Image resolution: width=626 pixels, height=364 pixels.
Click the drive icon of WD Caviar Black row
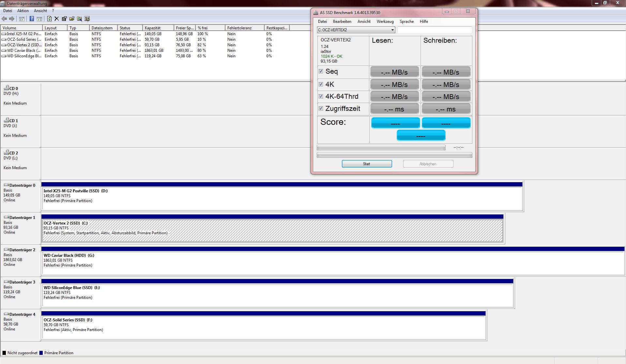tap(4, 51)
